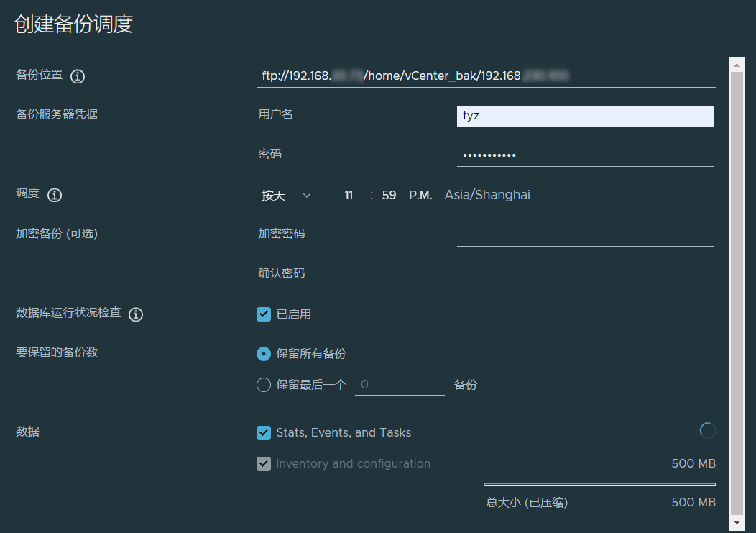756x533 pixels.
Task: Click the P.M. time period field
Action: tap(419, 196)
